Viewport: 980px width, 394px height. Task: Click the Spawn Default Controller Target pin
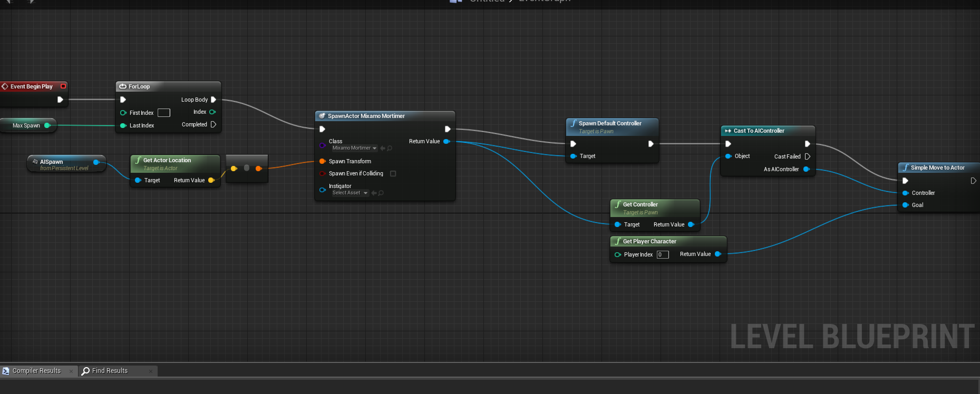pyautogui.click(x=573, y=156)
